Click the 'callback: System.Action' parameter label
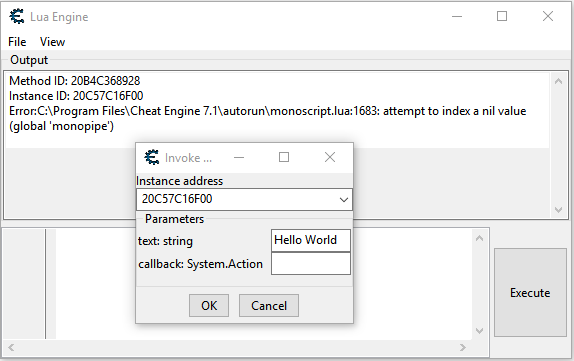The width and height of the screenshot is (574, 361). click(x=200, y=264)
